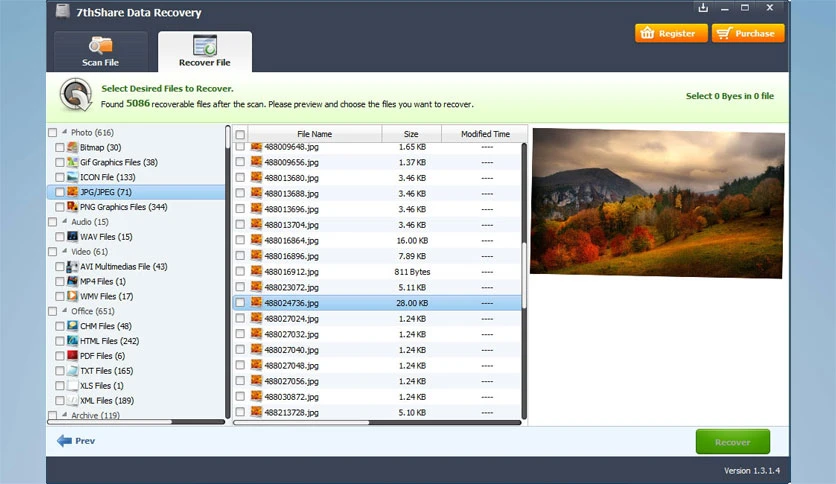The image size is (836, 484).
Task: Click the XML Files icon
Action: click(73, 400)
